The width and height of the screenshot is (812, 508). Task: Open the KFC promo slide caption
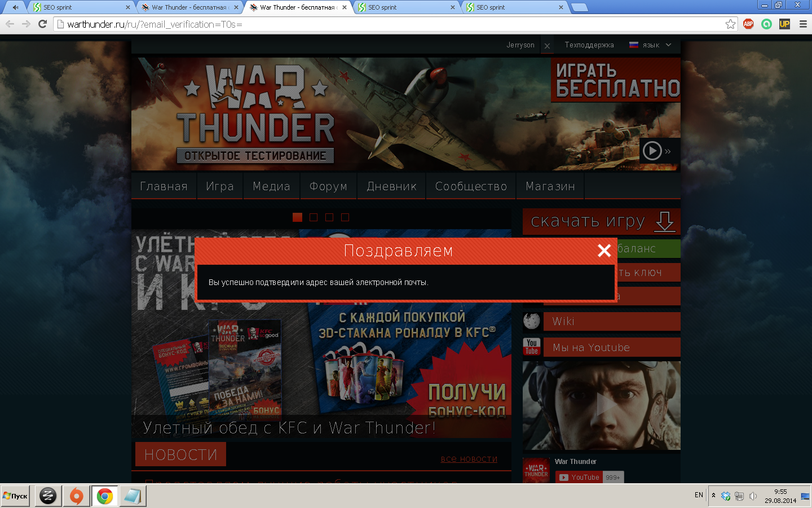(289, 427)
